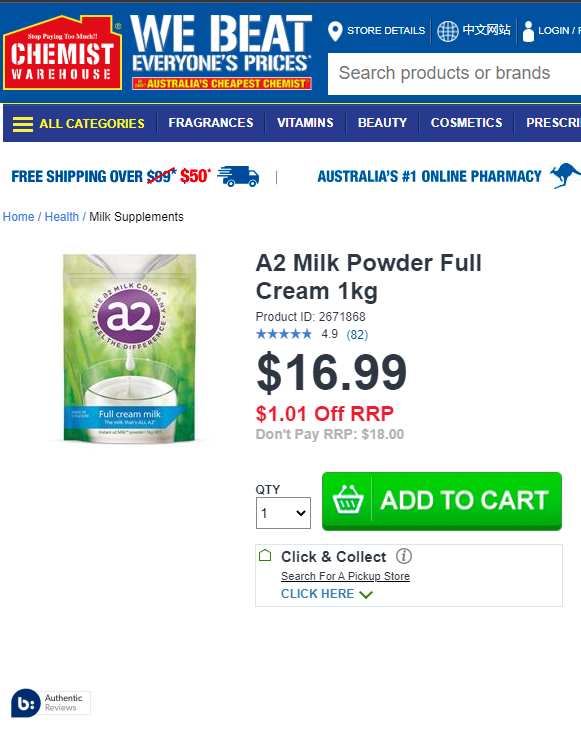Click the Authentic Reviews badge icon

click(x=26, y=703)
